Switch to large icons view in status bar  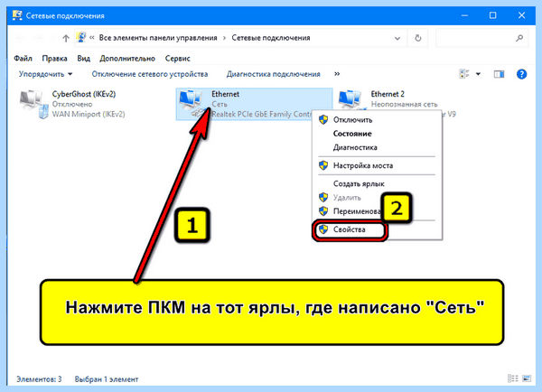click(527, 378)
